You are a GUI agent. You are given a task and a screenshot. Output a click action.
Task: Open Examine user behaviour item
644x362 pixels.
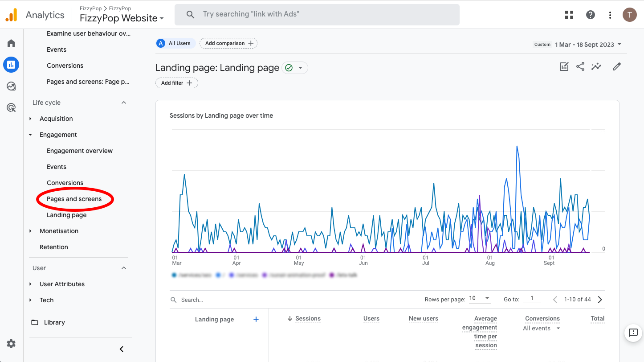(x=89, y=33)
